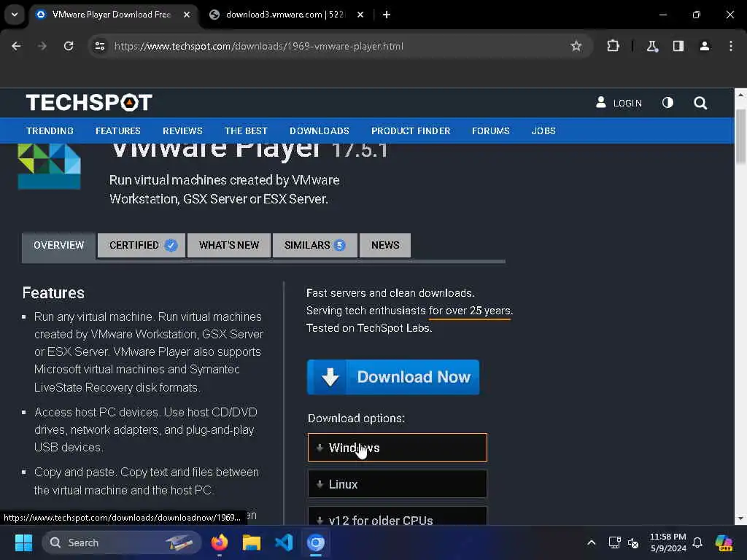Reload the current page
Image resolution: width=747 pixels, height=560 pixels.
(69, 46)
